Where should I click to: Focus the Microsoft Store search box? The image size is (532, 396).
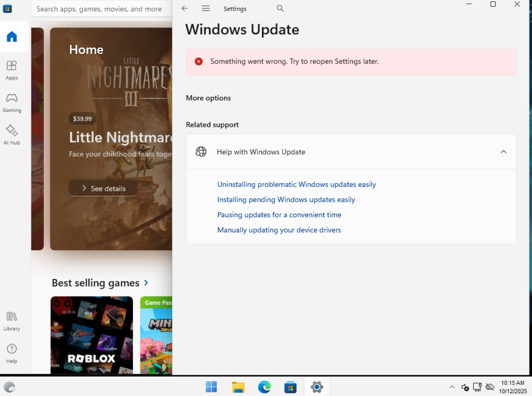pos(101,9)
